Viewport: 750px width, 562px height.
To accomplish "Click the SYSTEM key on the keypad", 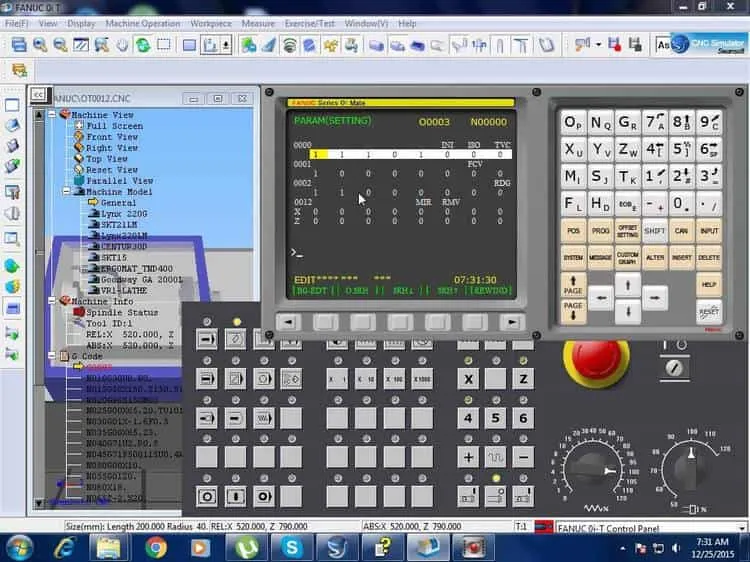I will [x=573, y=257].
